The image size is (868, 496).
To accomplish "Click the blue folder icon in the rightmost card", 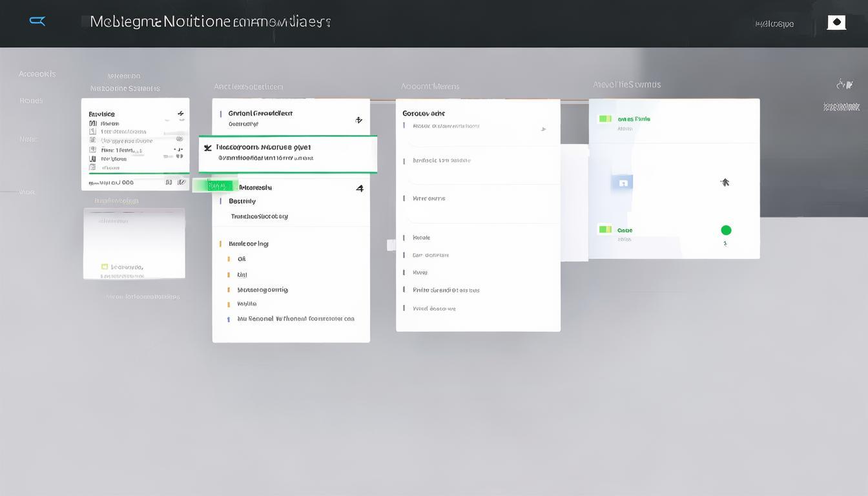I will [x=623, y=183].
